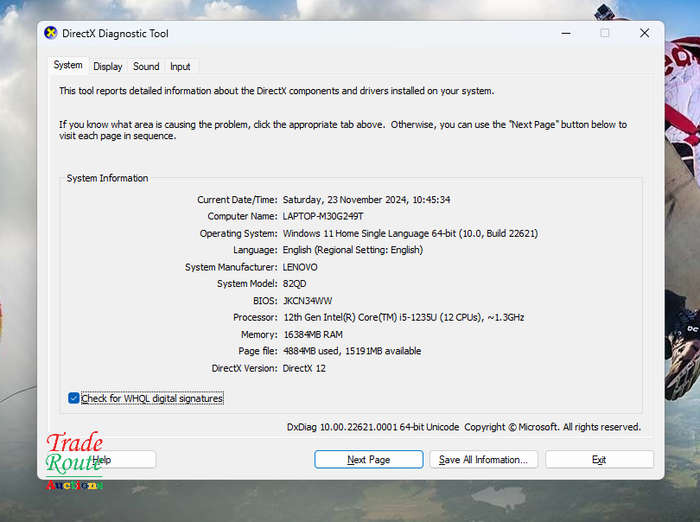Click the Language value English (Regional Setting)

point(353,250)
